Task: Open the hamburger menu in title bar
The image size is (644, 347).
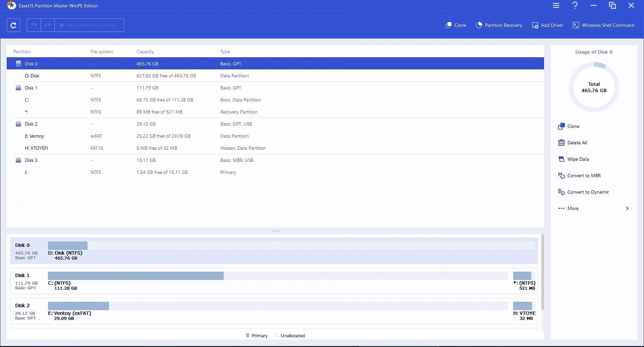Action: tap(556, 5)
